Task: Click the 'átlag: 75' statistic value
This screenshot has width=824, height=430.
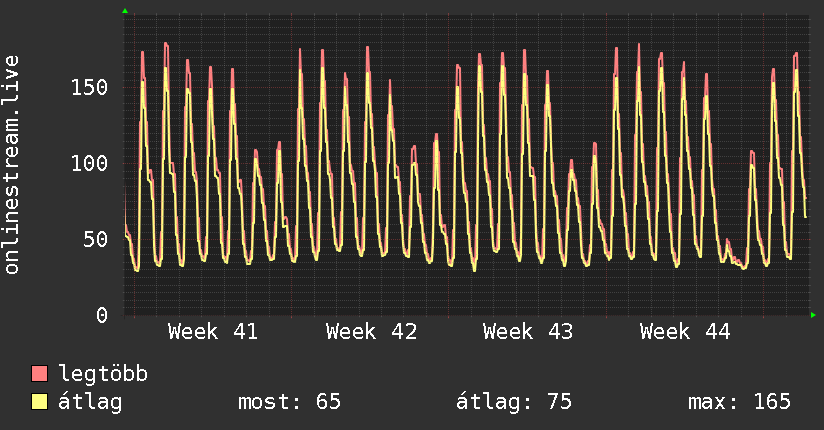Action: click(513, 402)
